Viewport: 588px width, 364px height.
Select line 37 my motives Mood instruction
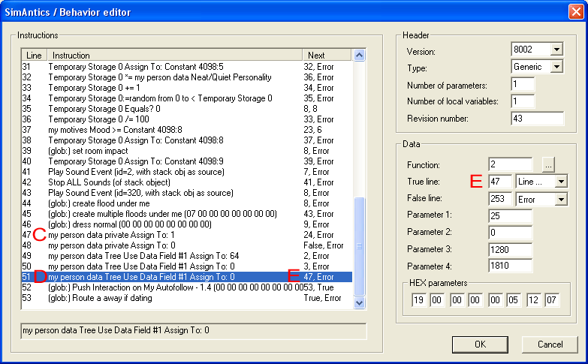click(187, 130)
